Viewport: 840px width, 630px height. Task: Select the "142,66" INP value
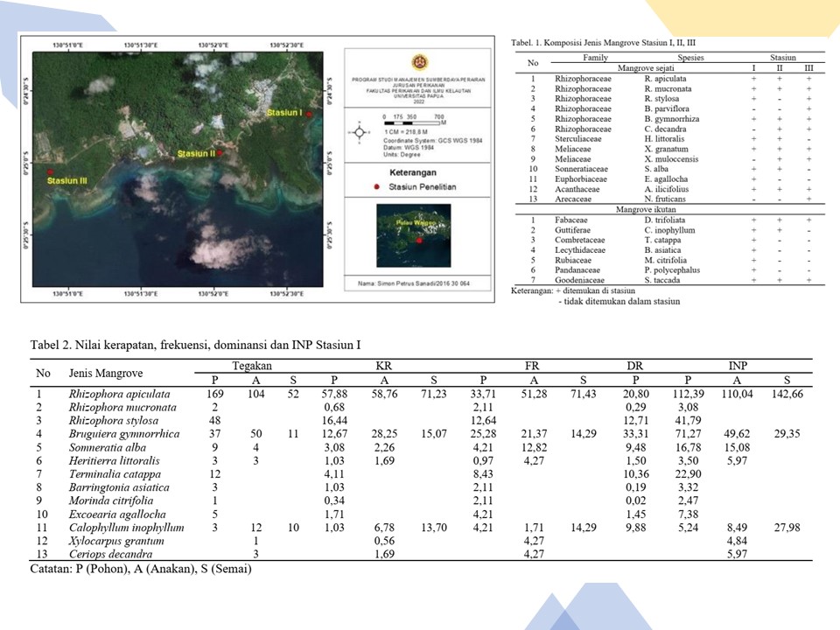point(787,394)
